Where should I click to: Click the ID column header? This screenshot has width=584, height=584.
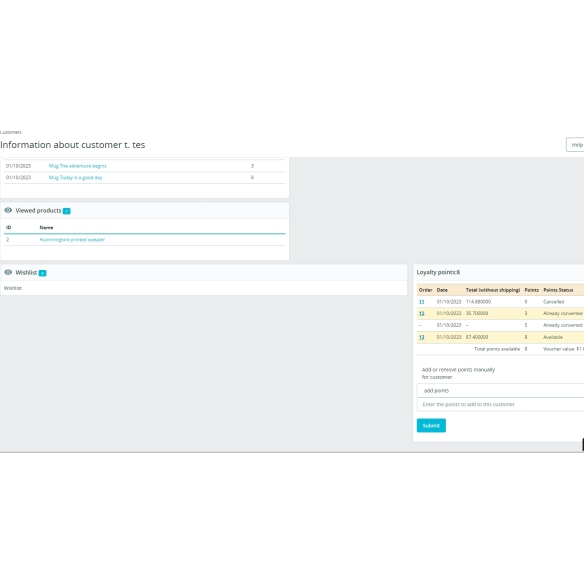click(x=9, y=228)
